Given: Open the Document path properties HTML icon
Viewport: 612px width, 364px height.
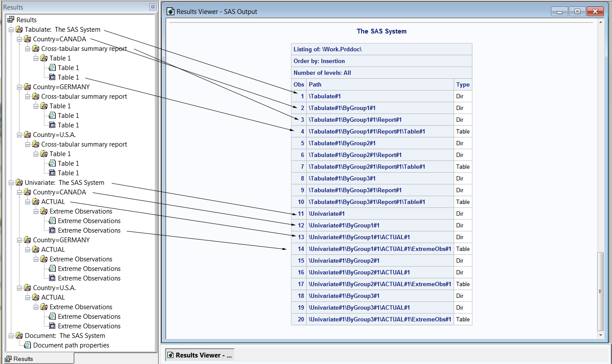Looking at the screenshot, I should (x=27, y=345).
